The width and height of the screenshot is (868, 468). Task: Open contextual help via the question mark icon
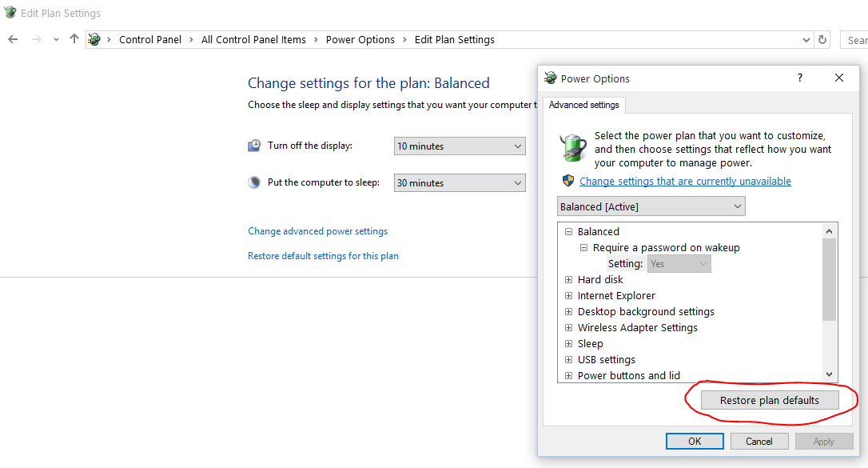(799, 78)
